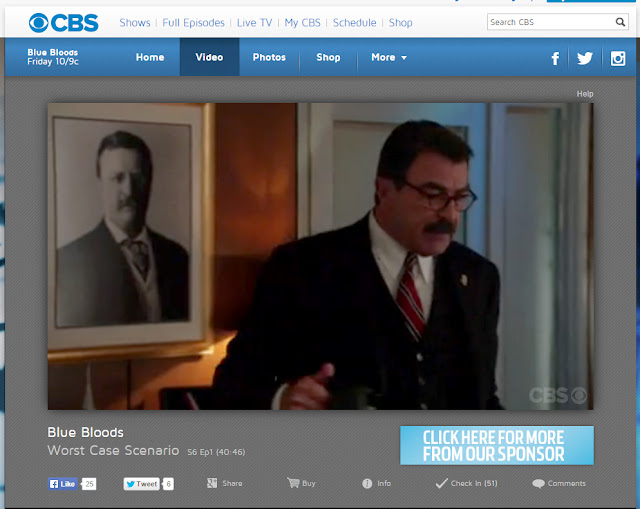The image size is (640, 509).
Task: Open the Blue Bloods Instagram icon
Action: point(618,58)
